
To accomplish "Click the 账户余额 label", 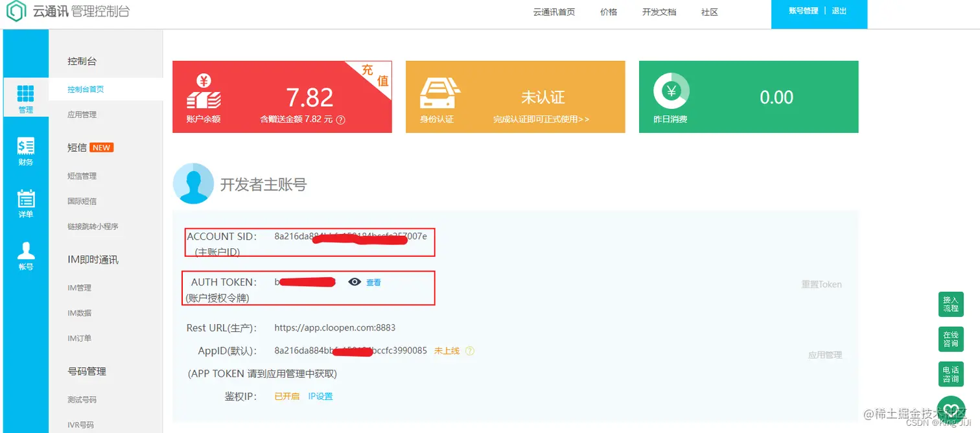I will pos(204,119).
